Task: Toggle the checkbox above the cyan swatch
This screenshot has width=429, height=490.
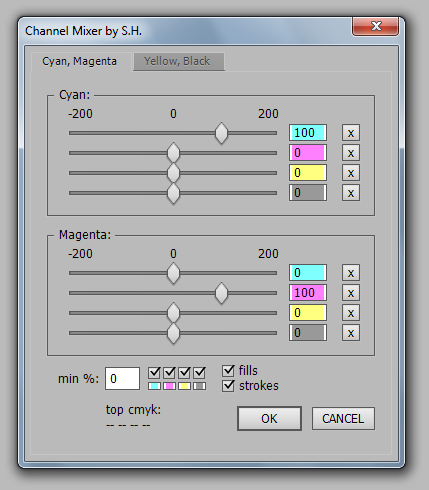Action: (154, 373)
